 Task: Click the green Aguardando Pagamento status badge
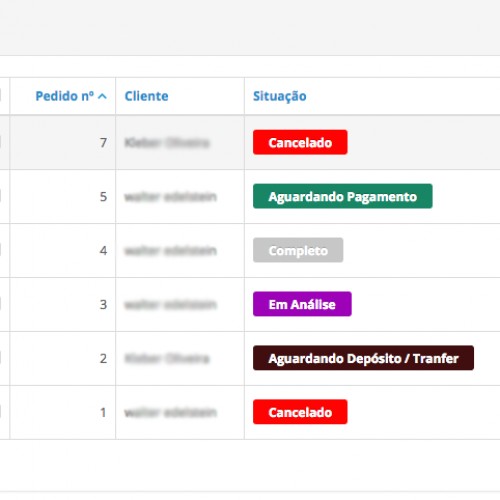343,196
